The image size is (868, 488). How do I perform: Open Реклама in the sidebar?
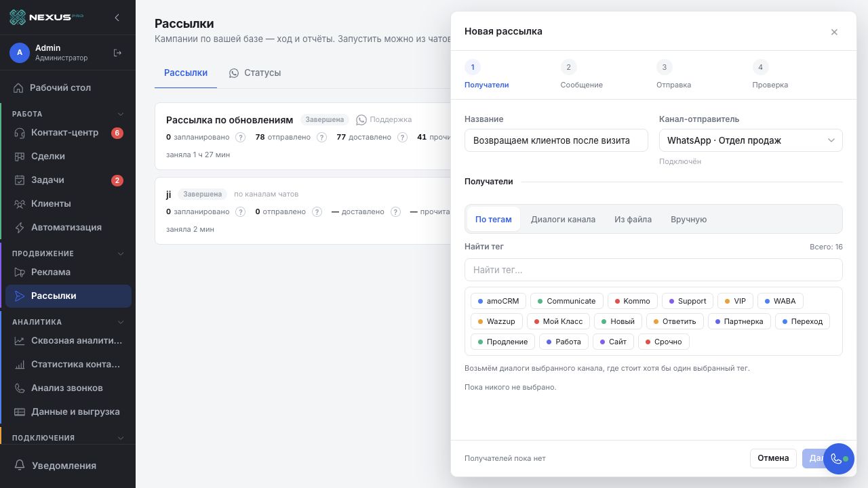pos(68,272)
